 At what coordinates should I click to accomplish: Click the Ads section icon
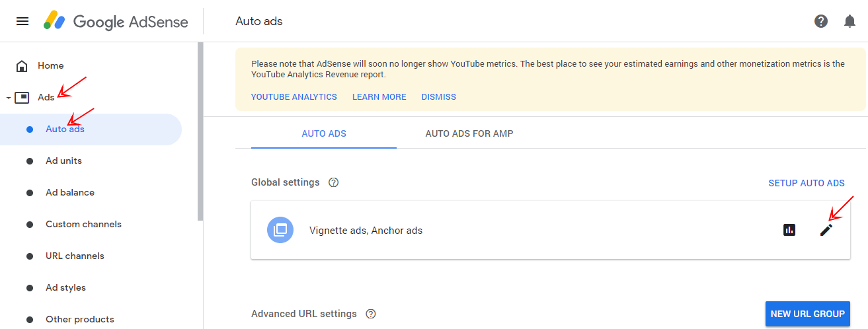click(x=22, y=98)
